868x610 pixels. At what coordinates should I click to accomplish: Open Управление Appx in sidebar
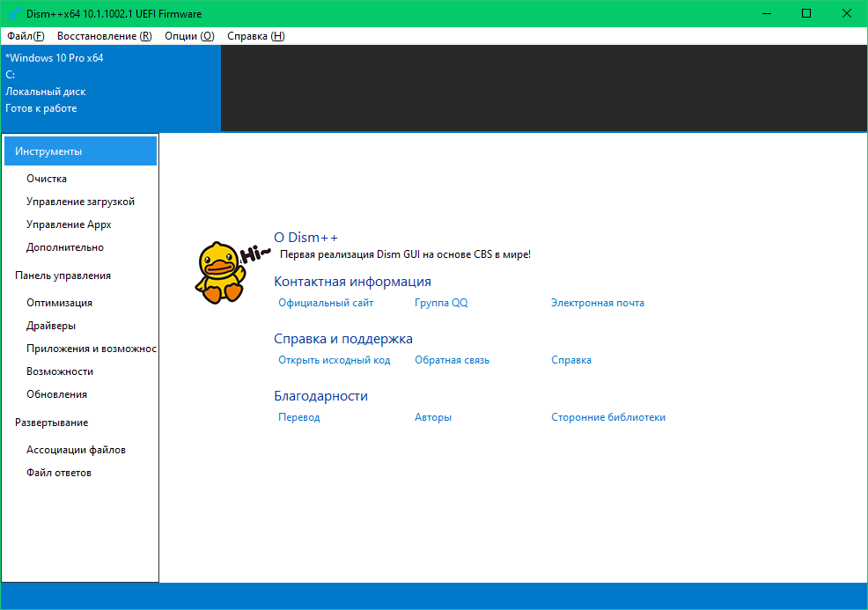tap(69, 224)
